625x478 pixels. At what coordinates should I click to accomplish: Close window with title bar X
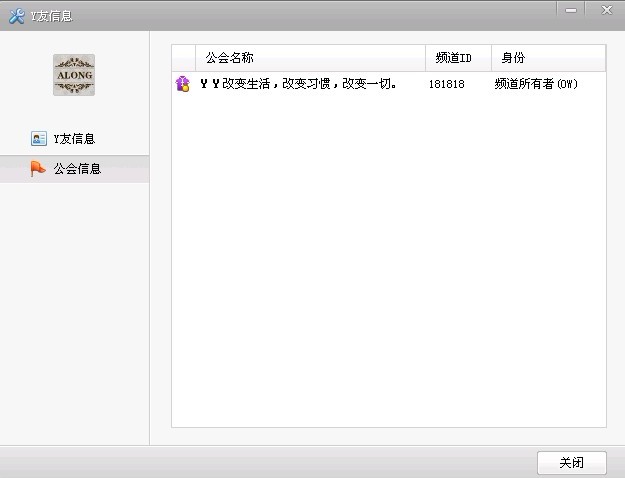(606, 10)
